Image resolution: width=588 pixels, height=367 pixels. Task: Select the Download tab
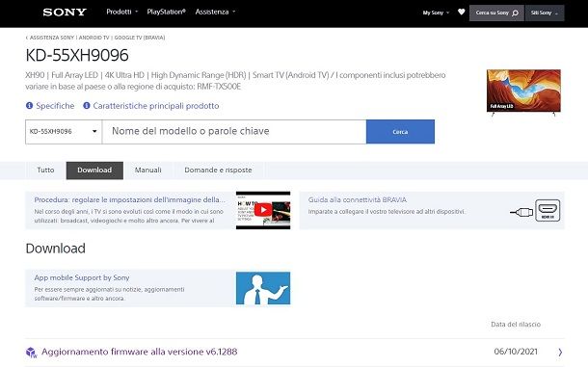pyautogui.click(x=94, y=170)
